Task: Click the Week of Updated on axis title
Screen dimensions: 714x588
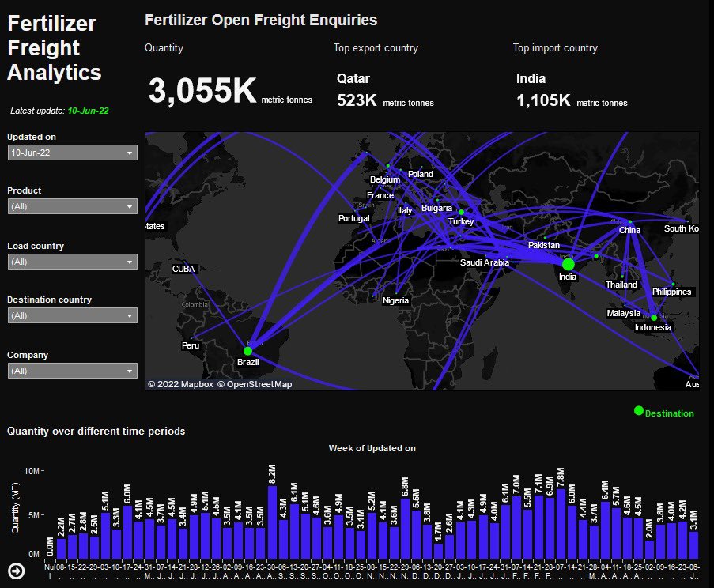Action: point(372,448)
